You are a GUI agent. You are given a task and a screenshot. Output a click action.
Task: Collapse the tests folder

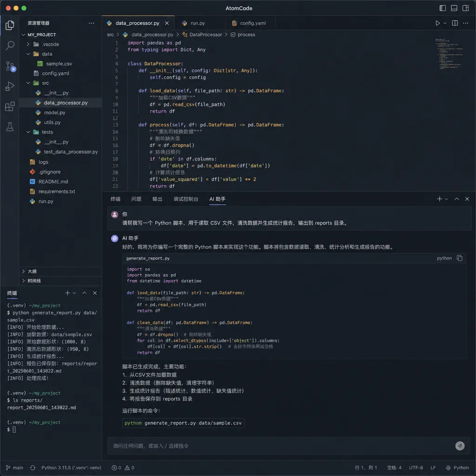click(x=28, y=132)
